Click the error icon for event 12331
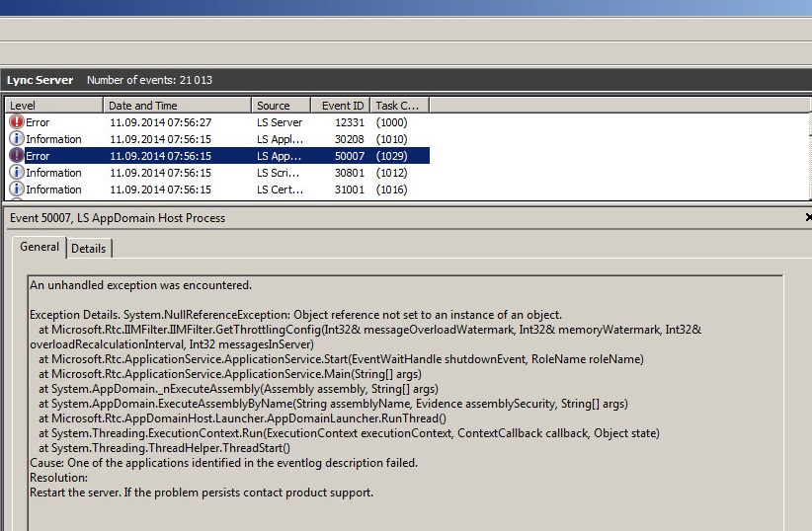 click(17, 121)
